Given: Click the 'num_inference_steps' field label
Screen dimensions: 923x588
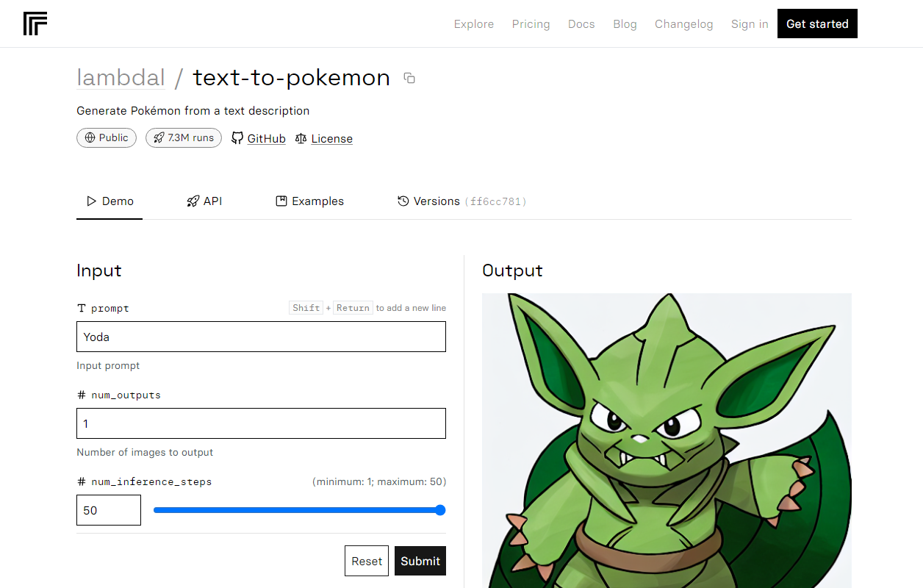Looking at the screenshot, I should [151, 481].
